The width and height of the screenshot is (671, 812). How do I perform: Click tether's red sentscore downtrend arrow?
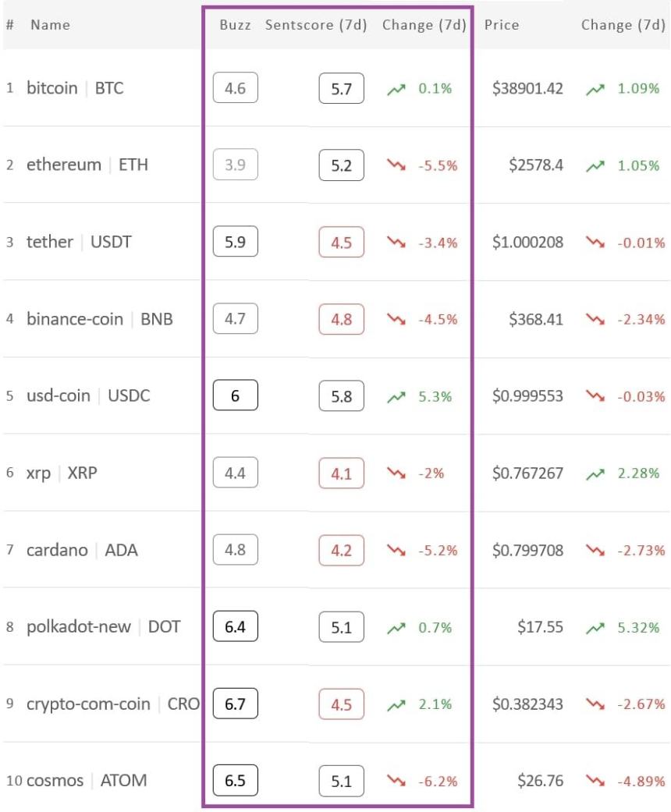[x=397, y=243]
